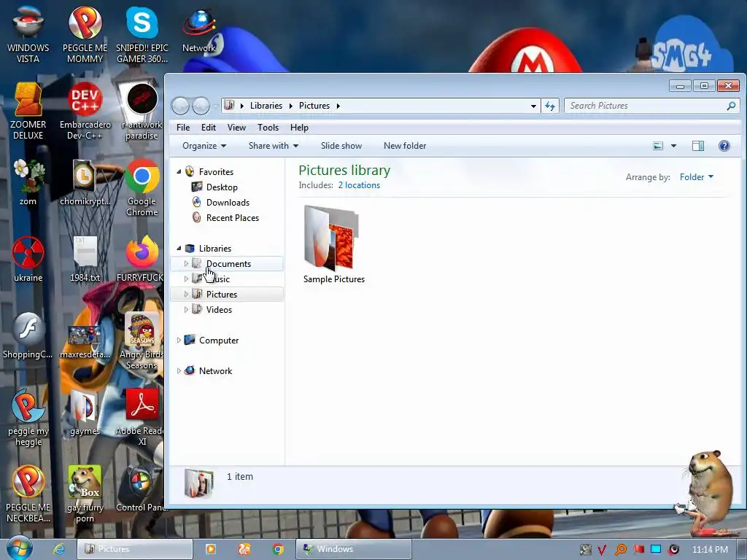Image resolution: width=747 pixels, height=560 pixels.
Task: Select the gaymes folder icon
Action: pos(85,413)
